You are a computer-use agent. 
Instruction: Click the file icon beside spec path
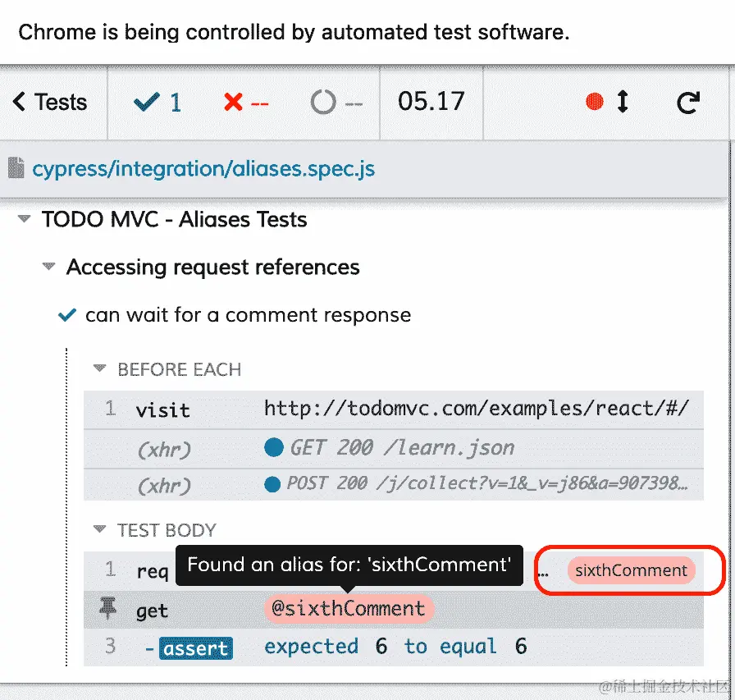pyautogui.click(x=16, y=168)
